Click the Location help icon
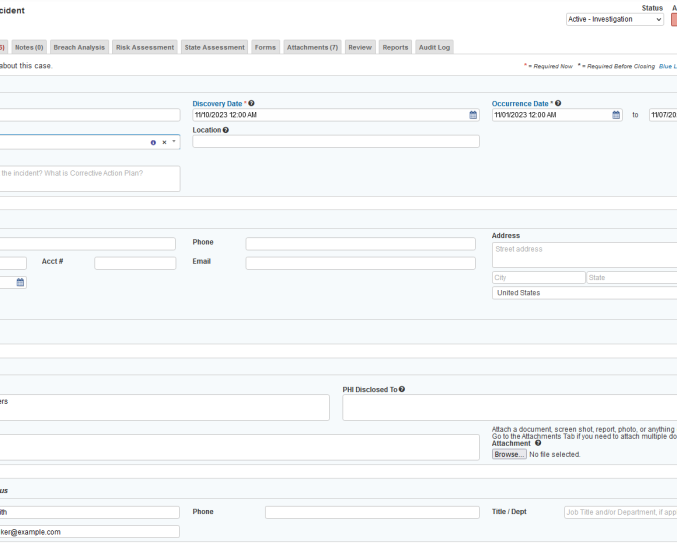Image resolution: width=677 pixels, height=545 pixels. tap(226, 130)
